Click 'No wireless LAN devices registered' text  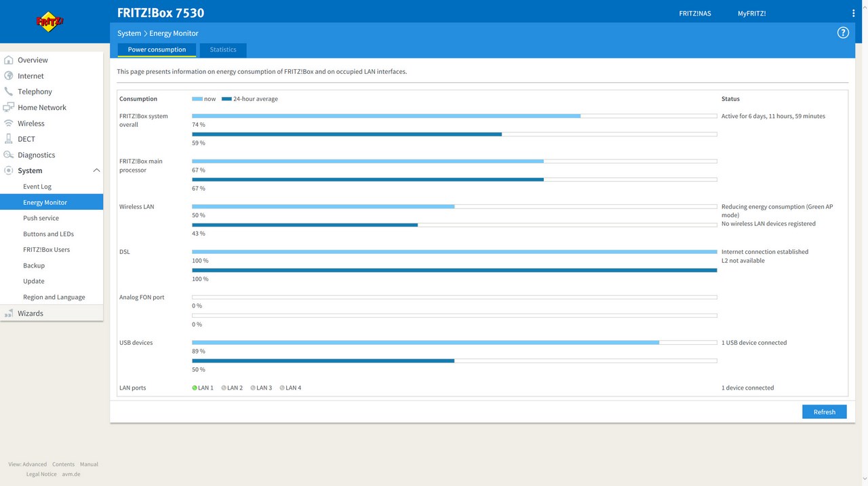click(768, 223)
